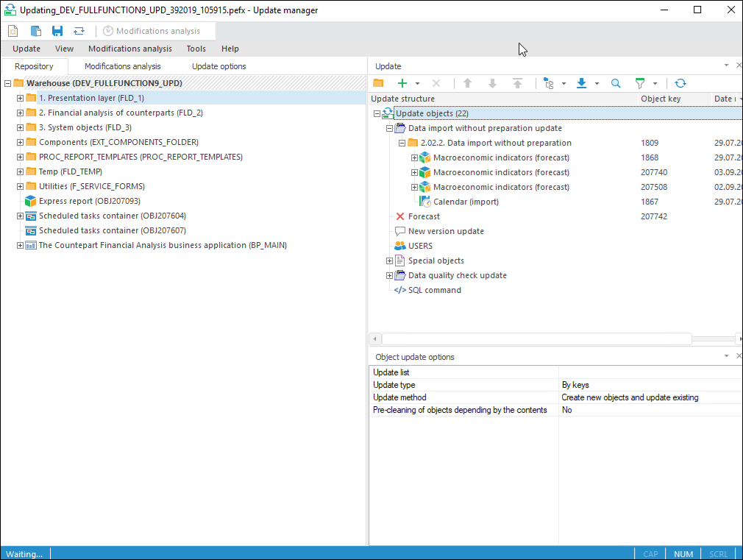Click the green plus Add icon
Screen dimensions: 743x560
[402, 84]
